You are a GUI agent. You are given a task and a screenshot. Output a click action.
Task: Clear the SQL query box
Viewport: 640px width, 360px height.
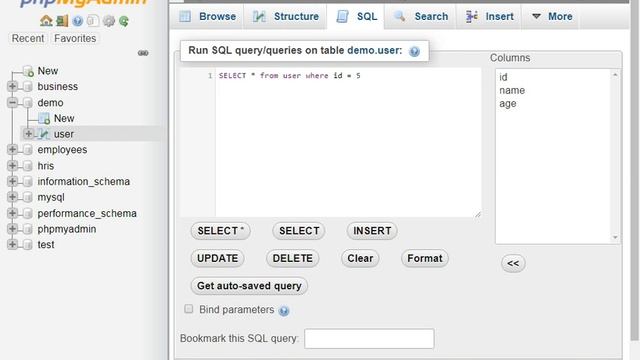pos(360,258)
